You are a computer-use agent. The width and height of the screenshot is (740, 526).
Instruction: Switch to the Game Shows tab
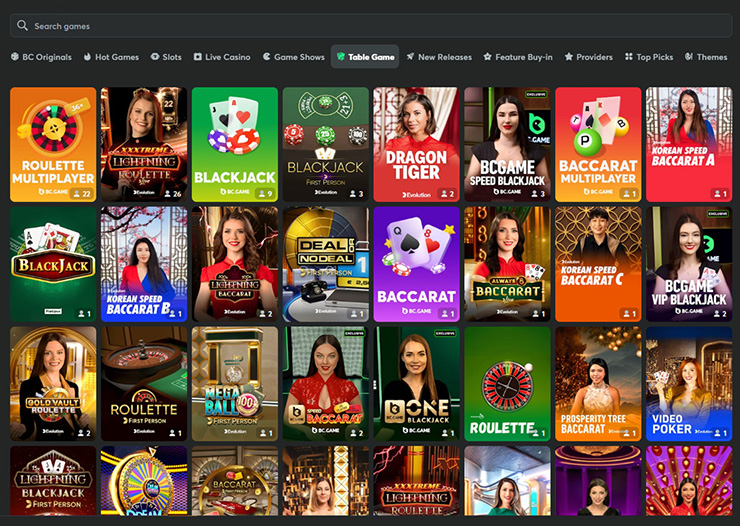click(293, 57)
